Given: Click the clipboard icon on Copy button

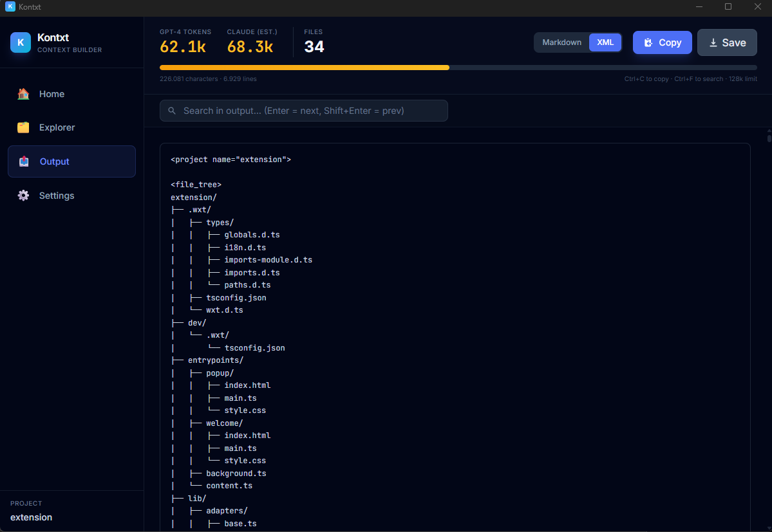Looking at the screenshot, I should (648, 42).
